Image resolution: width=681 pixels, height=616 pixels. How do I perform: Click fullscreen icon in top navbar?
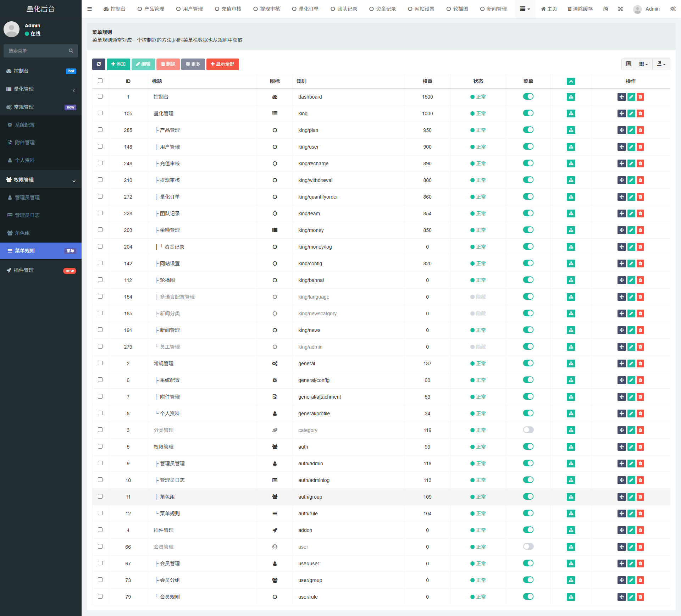620,9
